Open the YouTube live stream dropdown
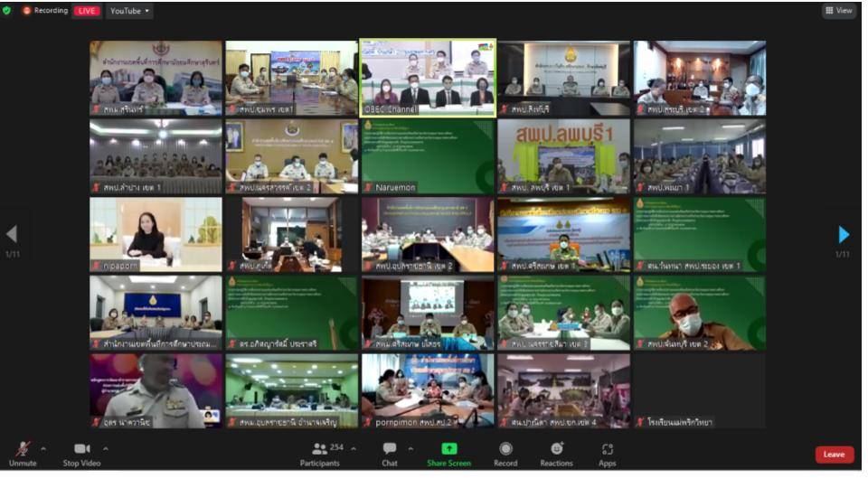Screen dimensions: 868x488 click(129, 11)
